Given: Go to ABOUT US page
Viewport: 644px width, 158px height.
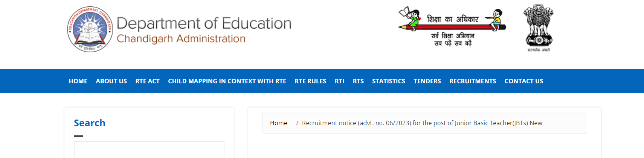Looking at the screenshot, I should tap(111, 81).
